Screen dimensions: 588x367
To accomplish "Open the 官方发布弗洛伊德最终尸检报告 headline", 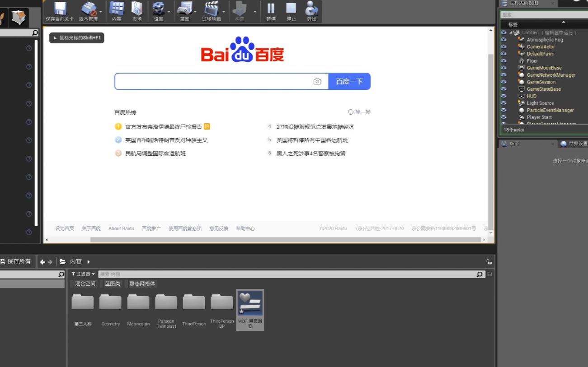I will tap(164, 127).
